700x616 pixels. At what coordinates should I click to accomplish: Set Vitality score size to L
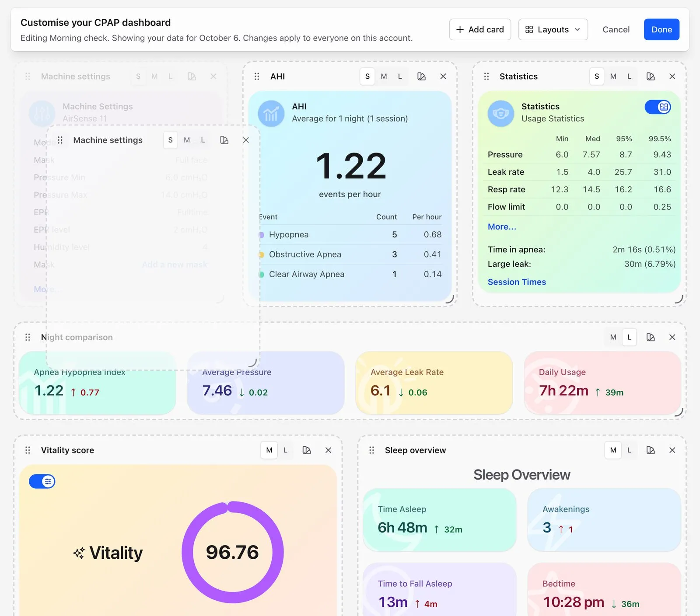[285, 450]
